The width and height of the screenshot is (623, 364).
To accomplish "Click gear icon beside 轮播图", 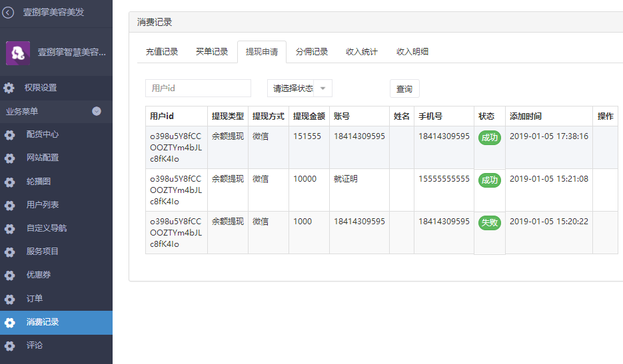I will click(x=9, y=182).
